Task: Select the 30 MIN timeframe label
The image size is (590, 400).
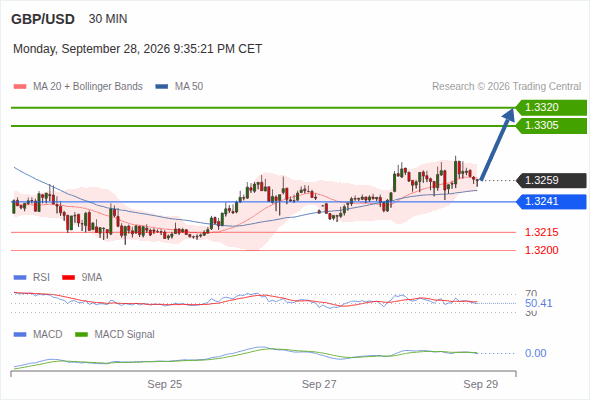Action: (108, 19)
